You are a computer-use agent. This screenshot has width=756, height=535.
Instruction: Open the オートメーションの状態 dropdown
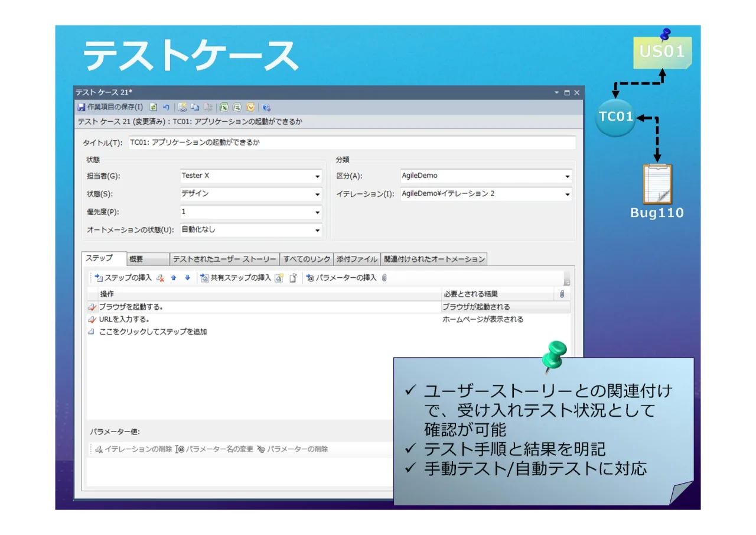317,231
